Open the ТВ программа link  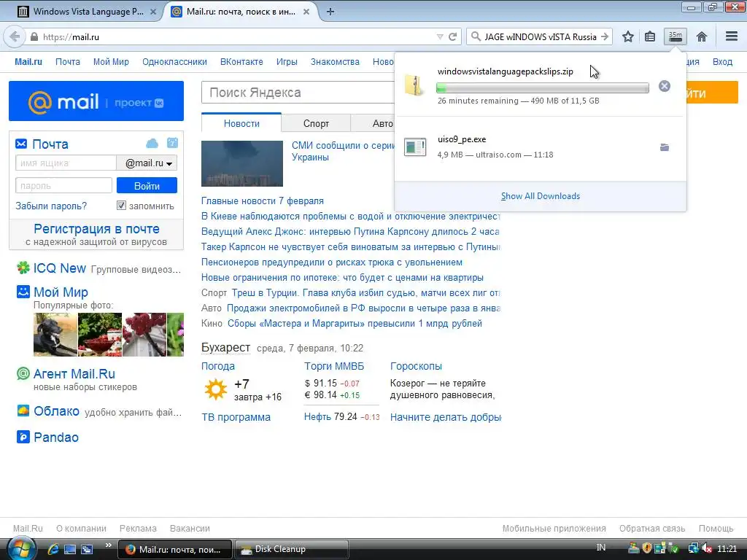pos(236,417)
